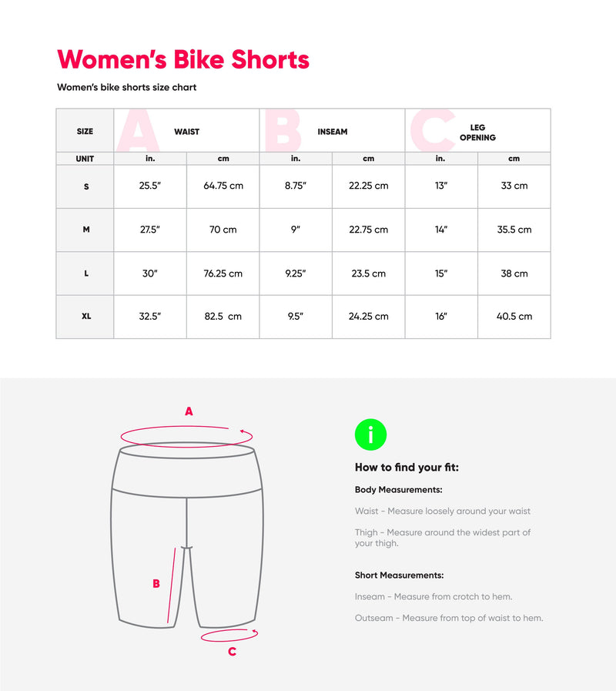Click the green info icon
Screen dimensions: 616x691
(370, 434)
